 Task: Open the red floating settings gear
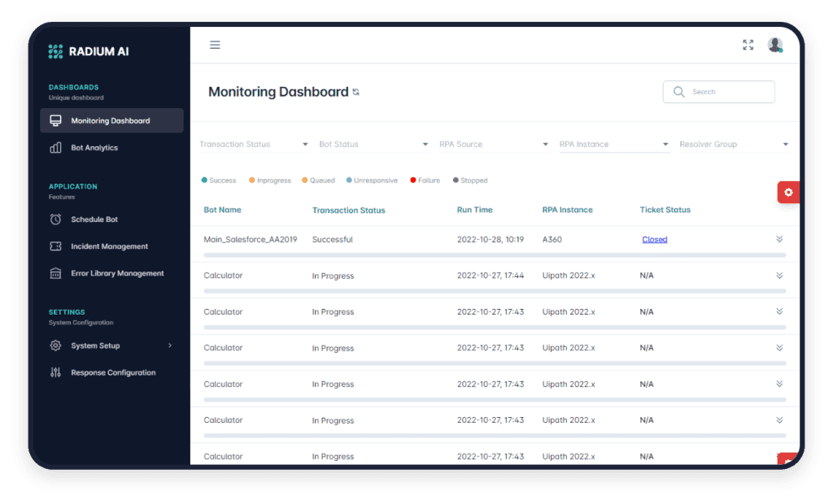tap(787, 192)
